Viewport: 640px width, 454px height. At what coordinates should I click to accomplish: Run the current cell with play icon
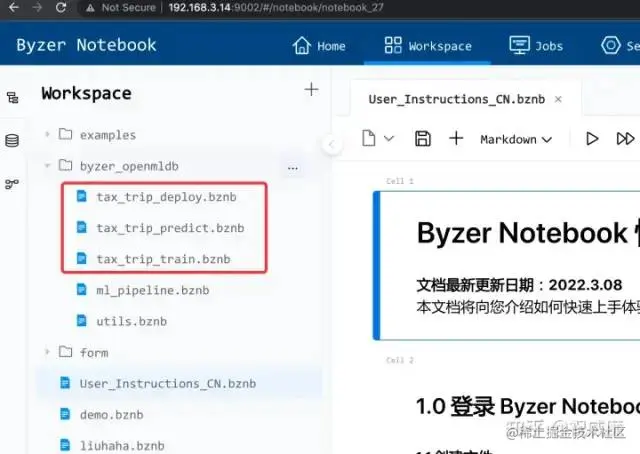592,139
